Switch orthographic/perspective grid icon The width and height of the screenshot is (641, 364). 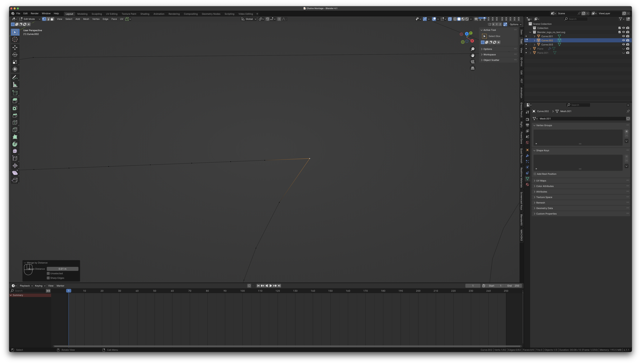point(473,68)
